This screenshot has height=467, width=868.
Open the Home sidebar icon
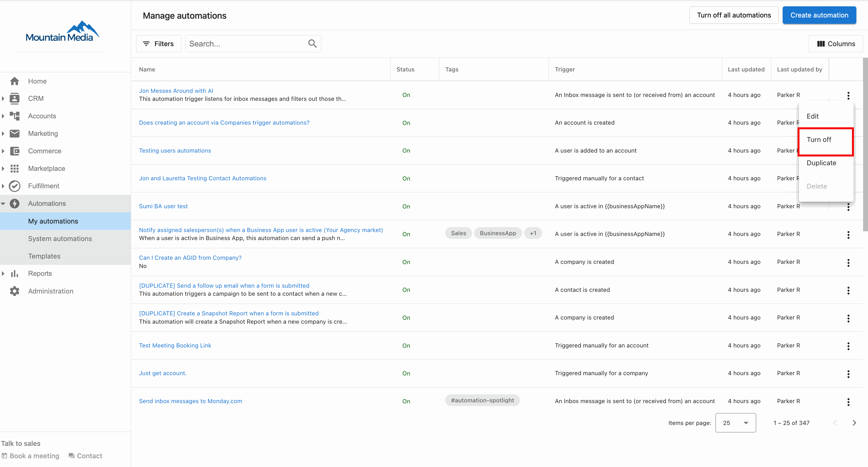[15, 81]
